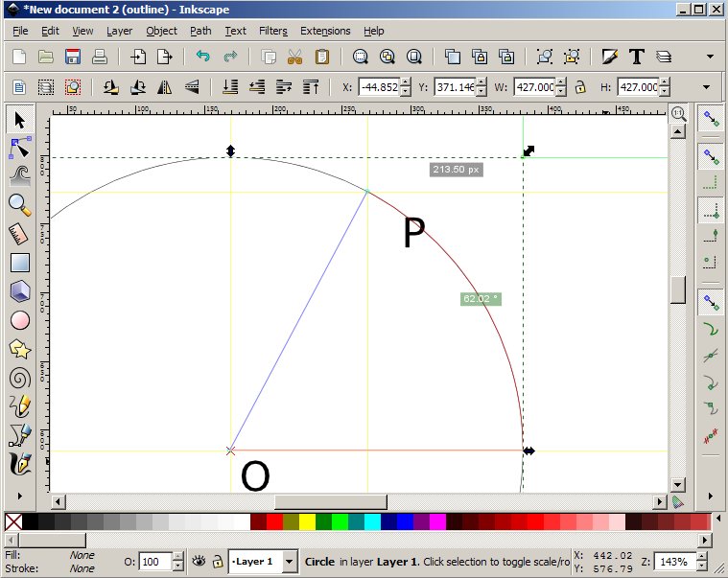
Task: Open the Filters menu
Action: [x=273, y=31]
